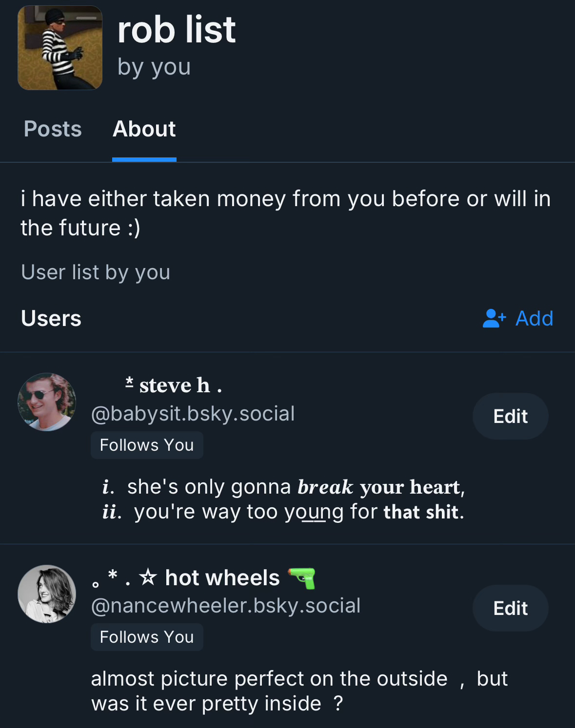Tap the hot wheels display name
This screenshot has height=728, width=575.
tap(222, 578)
